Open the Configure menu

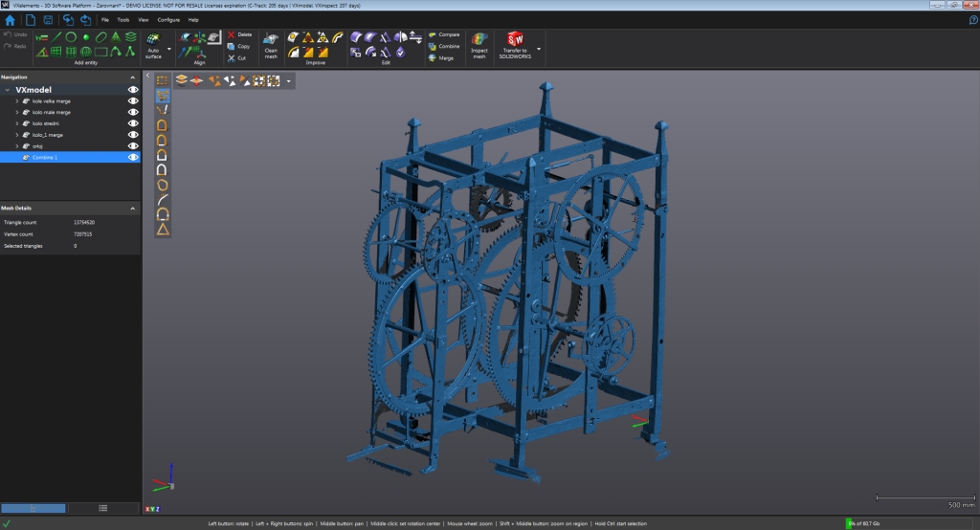coord(167,19)
